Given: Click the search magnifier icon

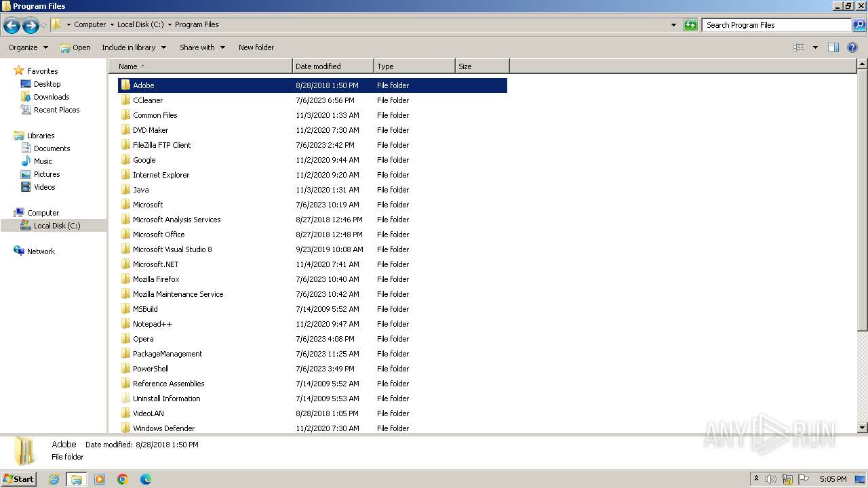Looking at the screenshot, I should [859, 25].
